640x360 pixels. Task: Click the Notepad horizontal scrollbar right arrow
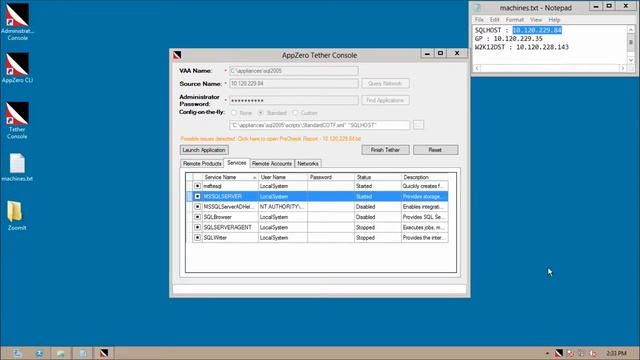(623, 68)
